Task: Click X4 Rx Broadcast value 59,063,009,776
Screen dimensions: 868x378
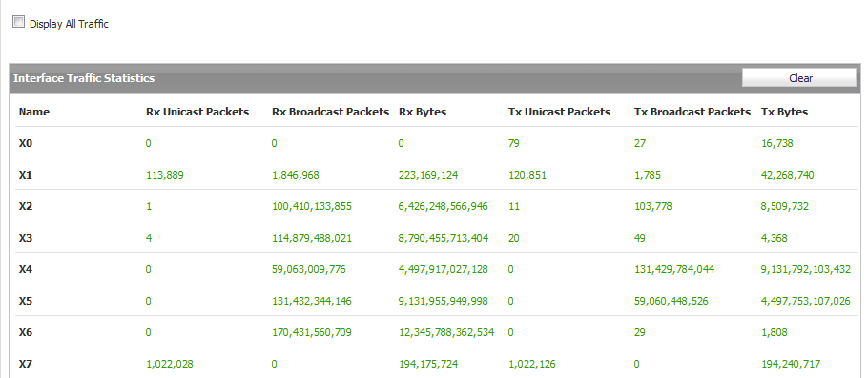Action: (309, 270)
